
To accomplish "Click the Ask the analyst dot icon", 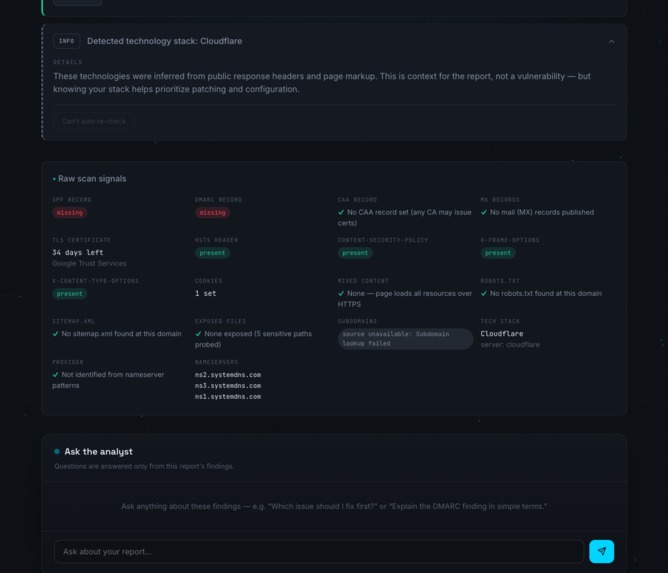I will [57, 452].
